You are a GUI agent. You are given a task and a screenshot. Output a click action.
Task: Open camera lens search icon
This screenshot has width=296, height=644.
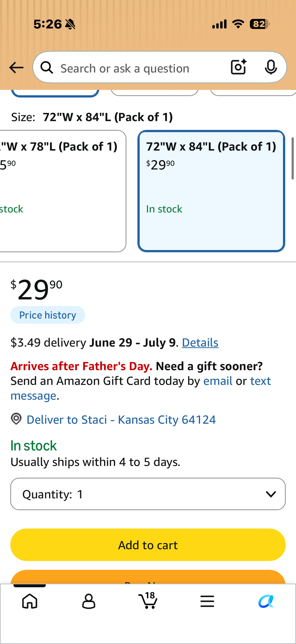tap(239, 67)
